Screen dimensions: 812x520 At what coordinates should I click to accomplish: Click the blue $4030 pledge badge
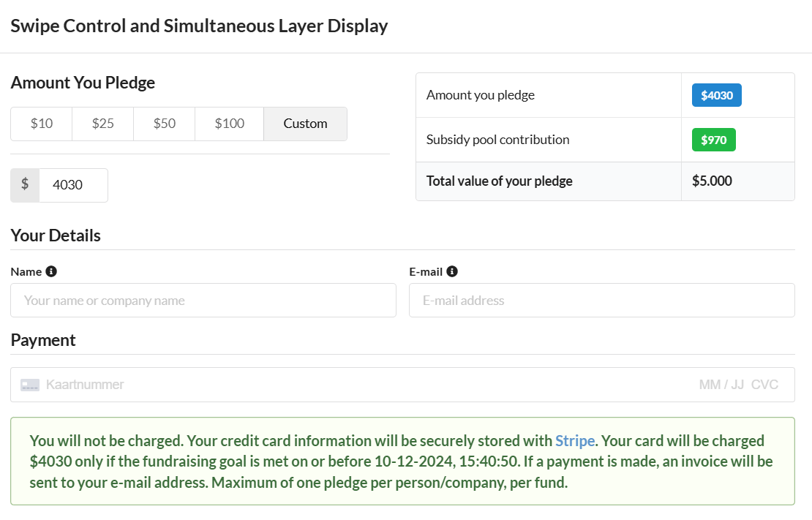(x=716, y=95)
